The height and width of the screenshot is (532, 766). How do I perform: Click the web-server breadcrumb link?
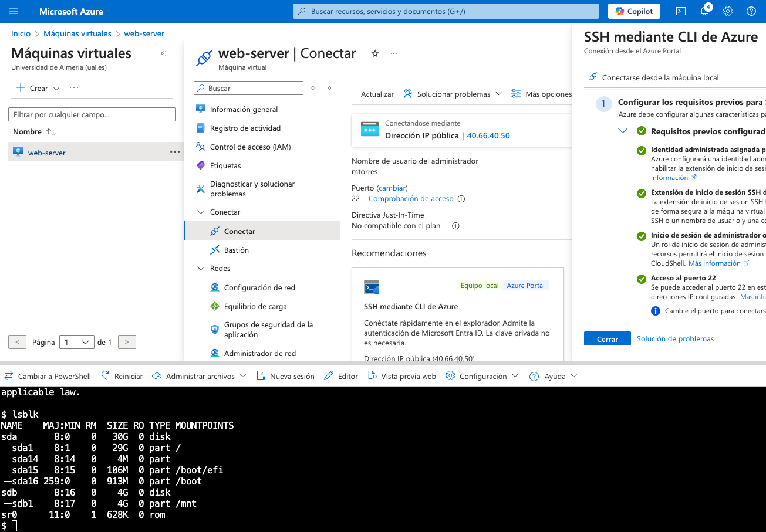(144, 33)
